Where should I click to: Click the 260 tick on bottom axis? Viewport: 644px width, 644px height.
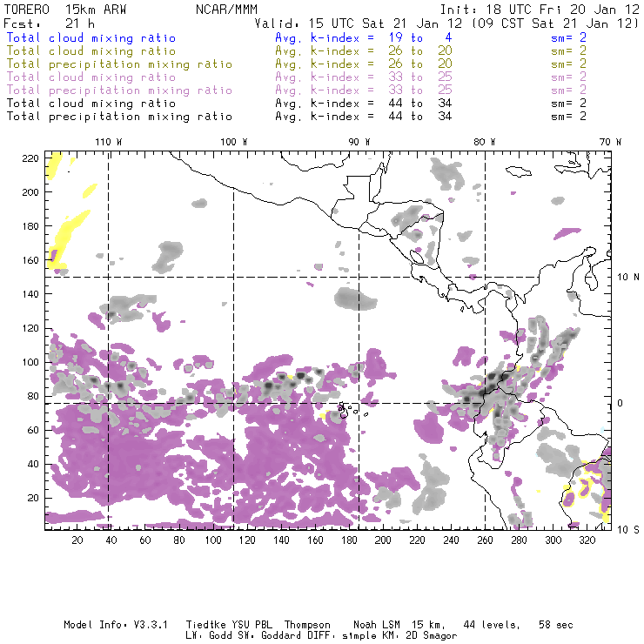tap(485, 540)
